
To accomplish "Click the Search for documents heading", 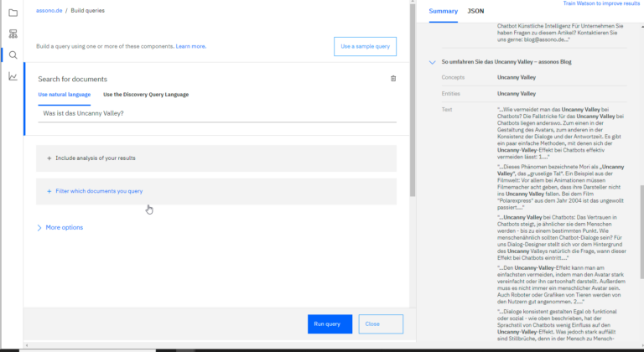I will tap(72, 80).
